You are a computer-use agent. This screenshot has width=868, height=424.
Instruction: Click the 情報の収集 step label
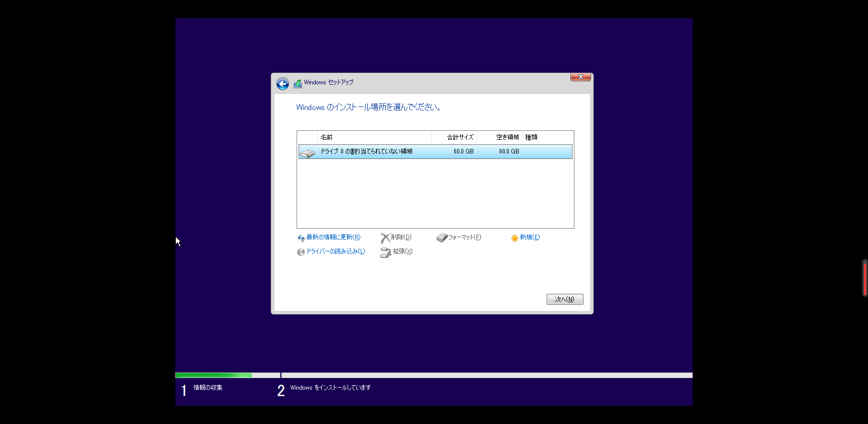pos(208,388)
